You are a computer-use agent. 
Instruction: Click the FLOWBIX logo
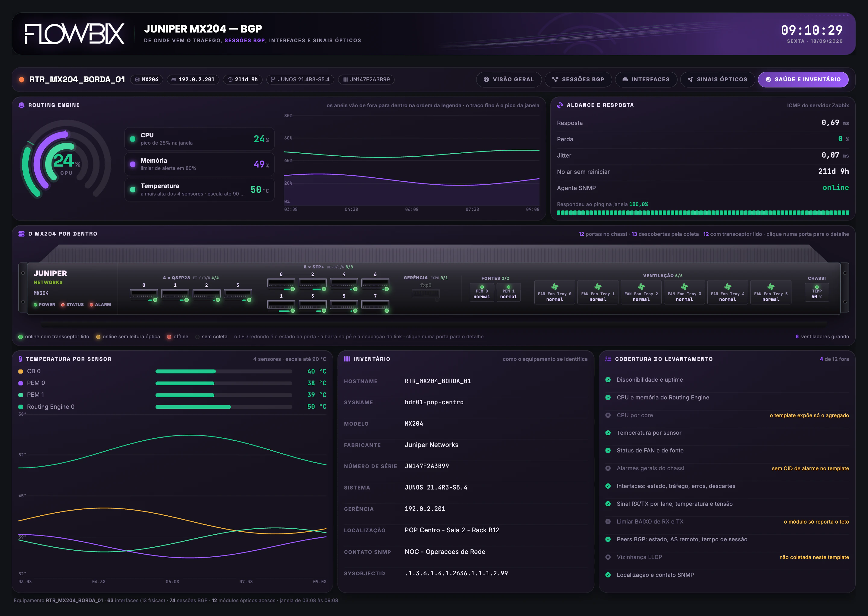tap(74, 34)
